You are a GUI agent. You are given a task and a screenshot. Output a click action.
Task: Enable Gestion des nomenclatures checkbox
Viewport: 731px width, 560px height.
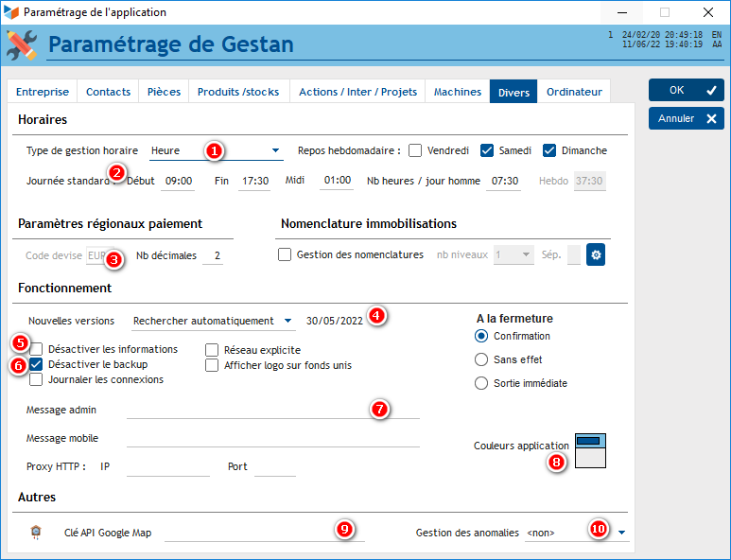pos(285,254)
